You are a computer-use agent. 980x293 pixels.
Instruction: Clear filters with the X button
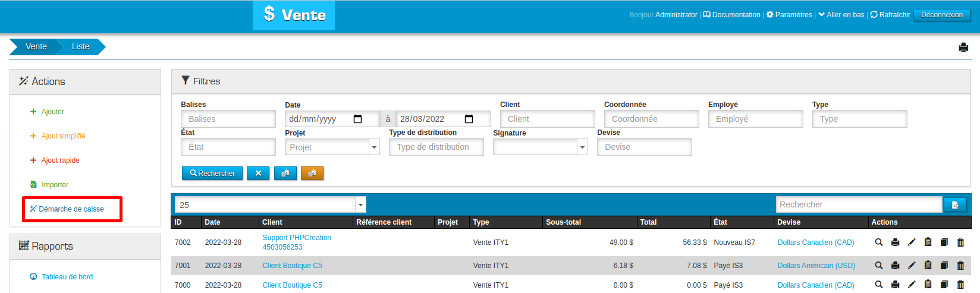[x=258, y=174]
